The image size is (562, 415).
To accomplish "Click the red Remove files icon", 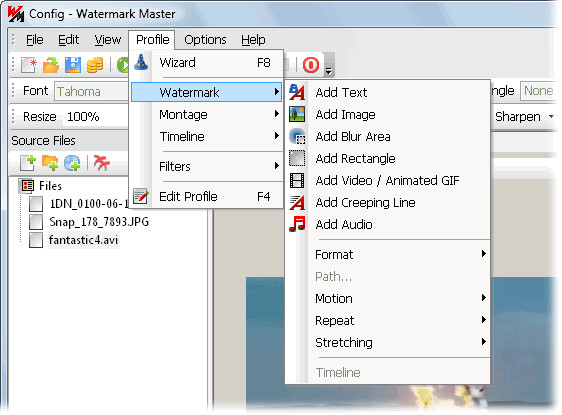I will coord(102,163).
